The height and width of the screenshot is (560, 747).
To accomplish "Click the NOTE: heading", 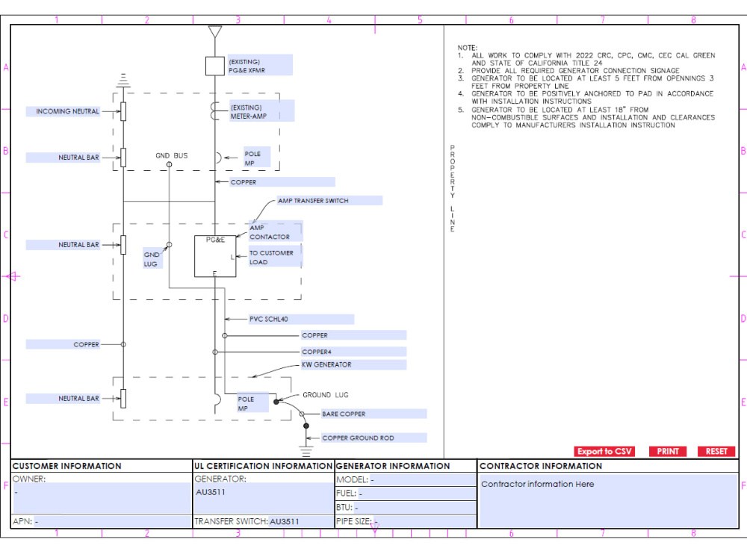I will 468,48.
